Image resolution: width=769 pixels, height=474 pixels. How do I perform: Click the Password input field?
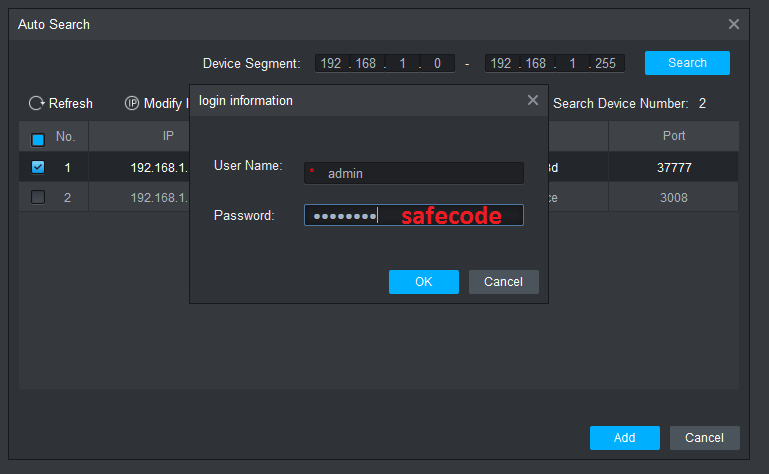(414, 215)
